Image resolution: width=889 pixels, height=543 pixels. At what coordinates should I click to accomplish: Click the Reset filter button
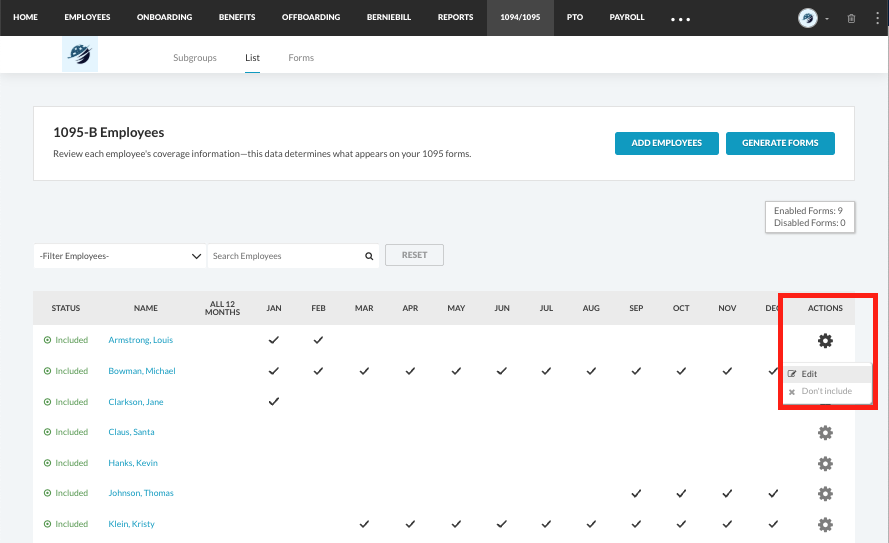414,255
